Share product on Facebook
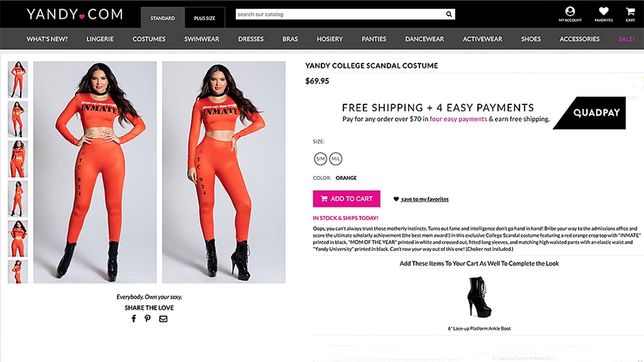The image size is (644, 362). coord(133,319)
